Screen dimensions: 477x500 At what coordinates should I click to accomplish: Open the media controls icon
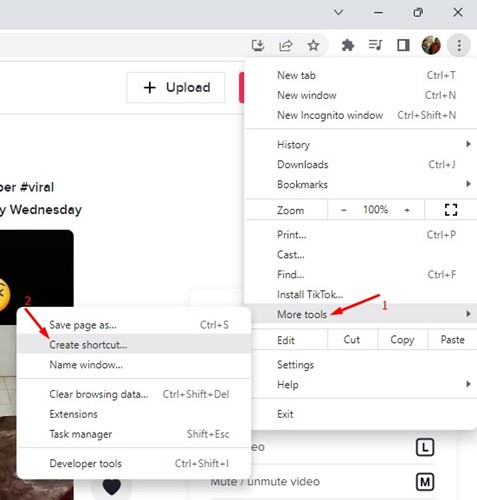point(375,45)
